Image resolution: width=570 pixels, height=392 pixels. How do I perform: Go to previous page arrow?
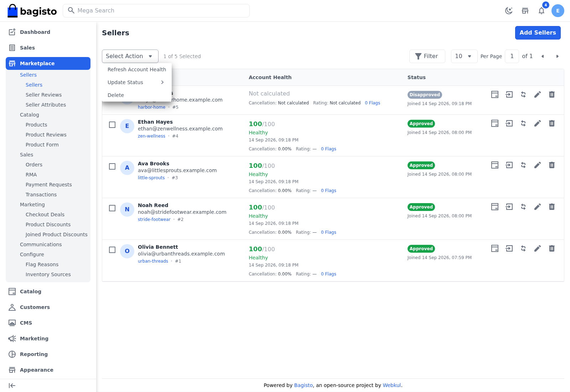pyautogui.click(x=543, y=56)
